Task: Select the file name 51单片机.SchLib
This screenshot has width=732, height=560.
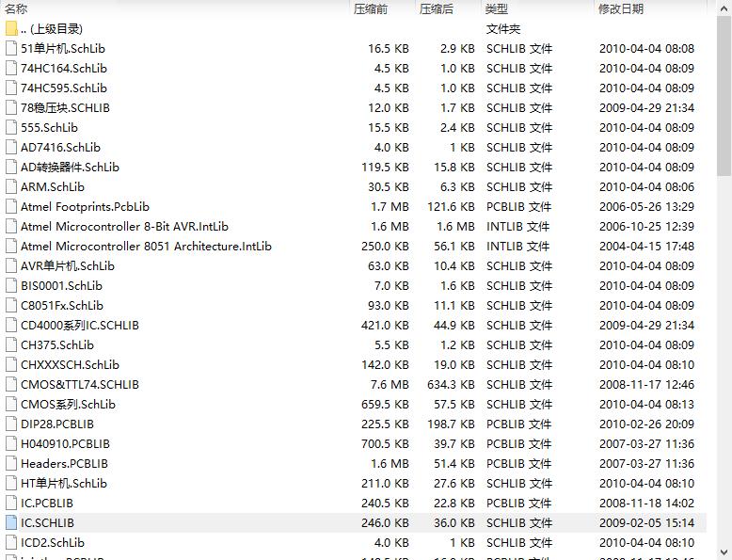Action: (63, 49)
